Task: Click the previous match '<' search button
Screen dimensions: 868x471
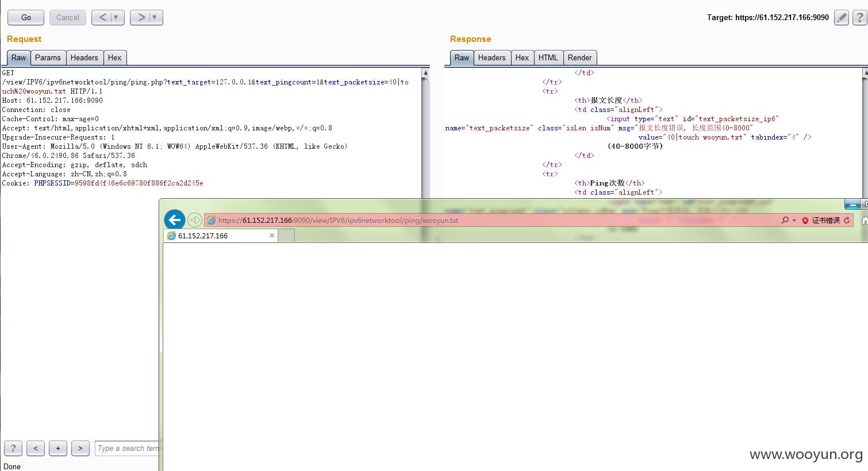Action: click(36, 448)
